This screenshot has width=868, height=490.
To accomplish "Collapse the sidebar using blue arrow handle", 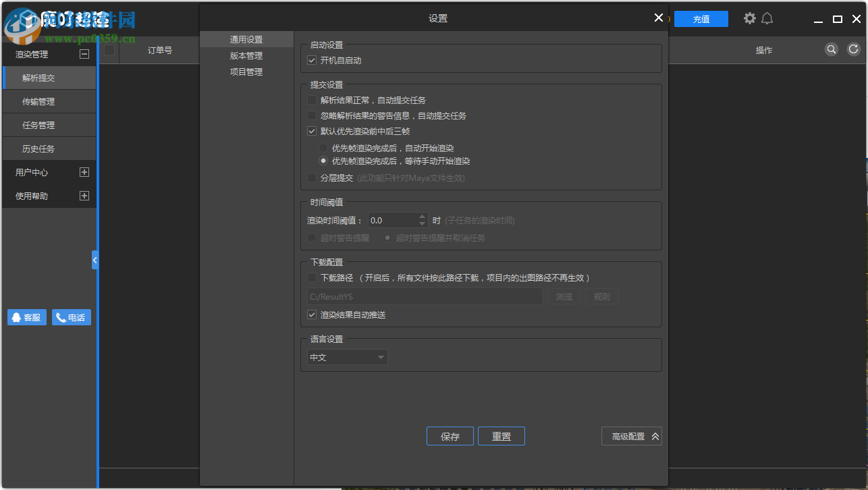I will pyautogui.click(x=94, y=259).
